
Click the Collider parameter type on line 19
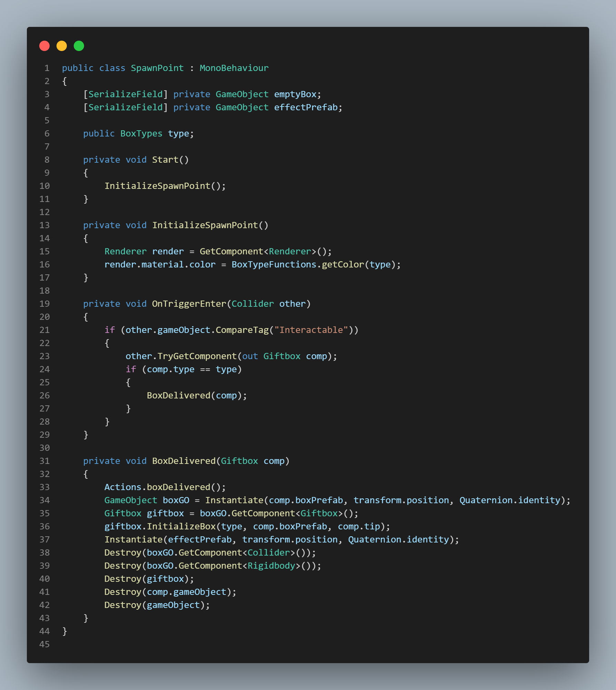[253, 304]
